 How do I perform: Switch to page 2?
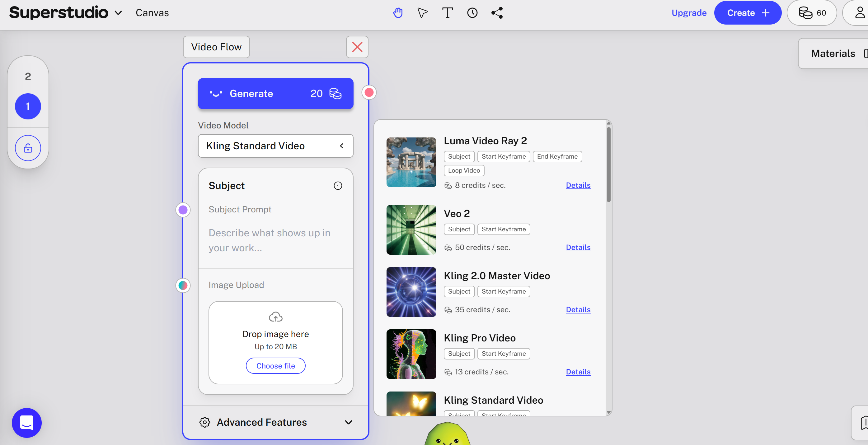click(x=28, y=76)
